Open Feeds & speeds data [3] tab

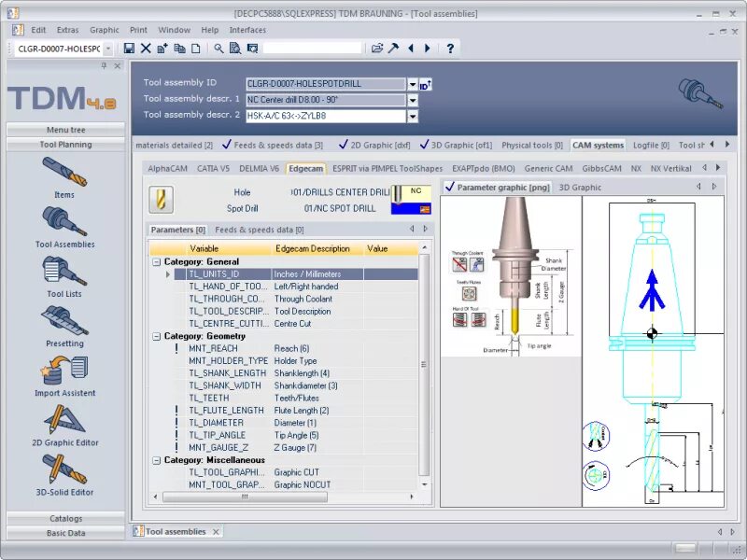[273, 145]
